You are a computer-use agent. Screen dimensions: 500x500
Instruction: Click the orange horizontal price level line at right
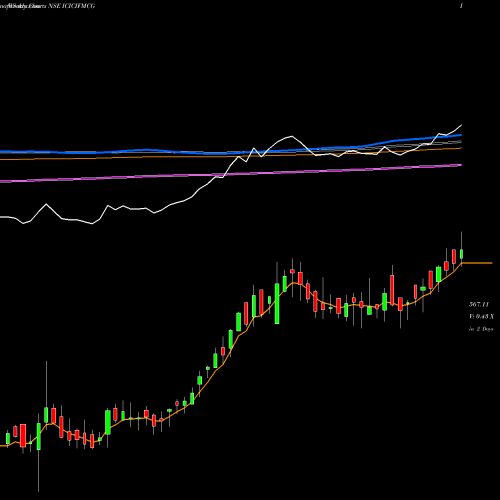point(477,263)
